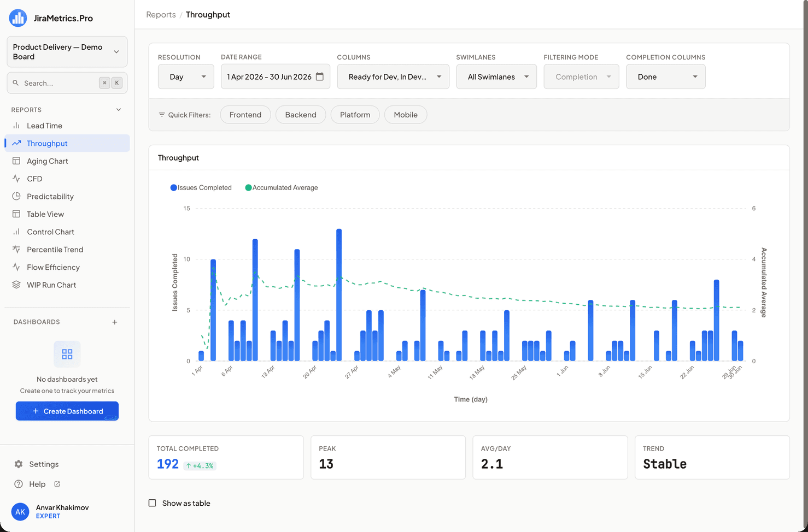Toggle the Mobile quick filter

click(x=406, y=115)
